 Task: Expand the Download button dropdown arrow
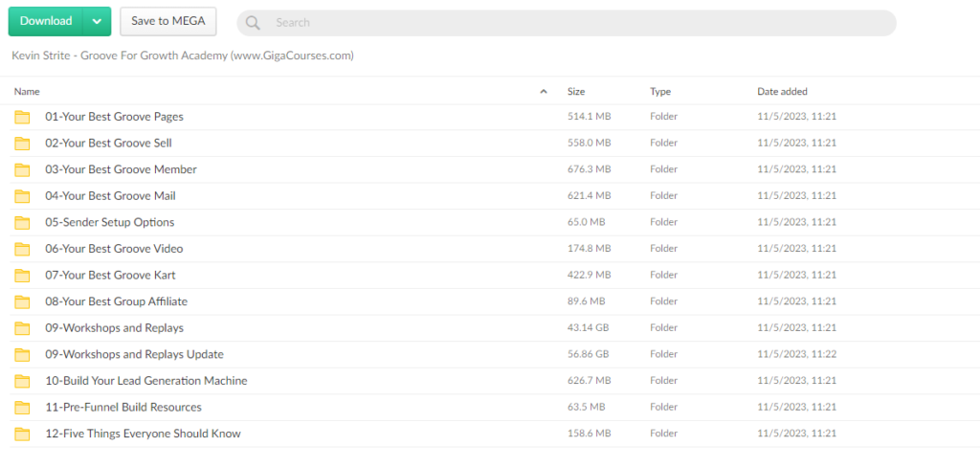(97, 22)
